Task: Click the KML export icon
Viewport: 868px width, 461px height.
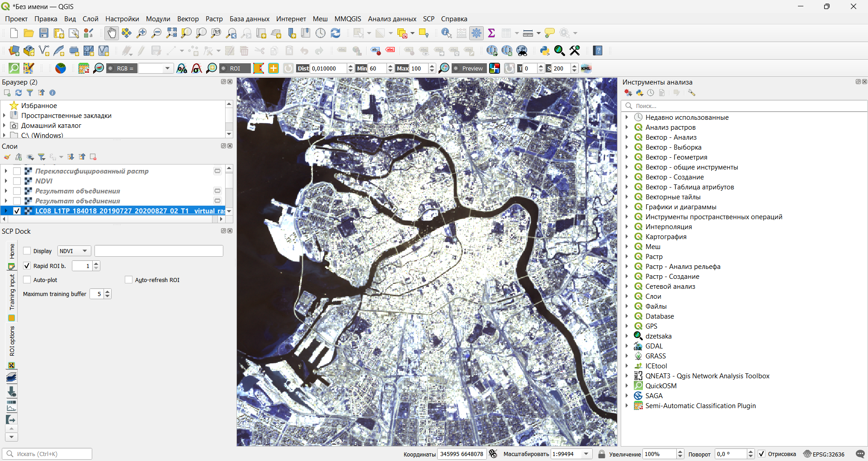Action: pyautogui.click(x=586, y=68)
